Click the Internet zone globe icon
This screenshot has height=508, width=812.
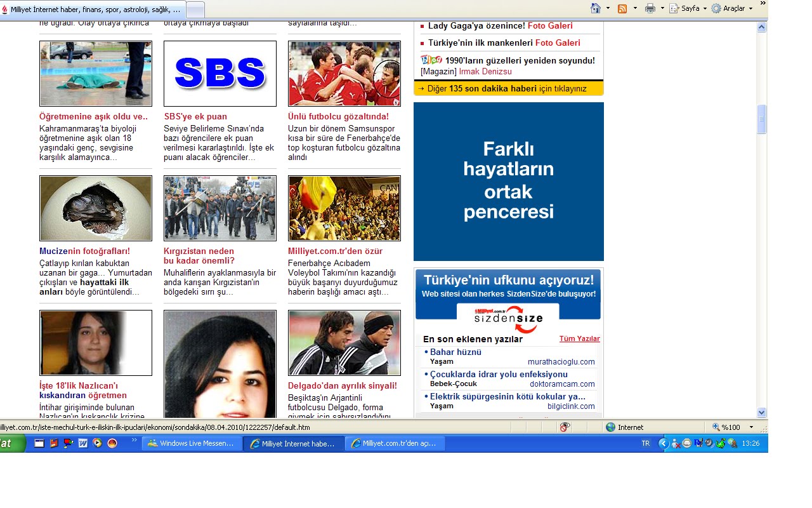(610, 427)
